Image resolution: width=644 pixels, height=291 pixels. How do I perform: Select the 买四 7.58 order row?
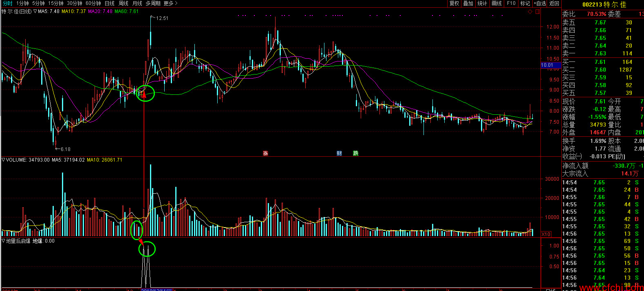click(603, 85)
